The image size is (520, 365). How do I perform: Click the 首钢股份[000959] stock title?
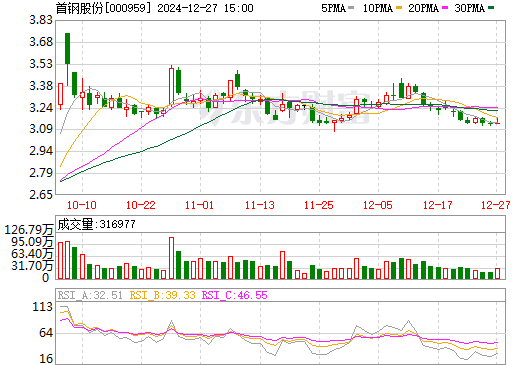103,8
